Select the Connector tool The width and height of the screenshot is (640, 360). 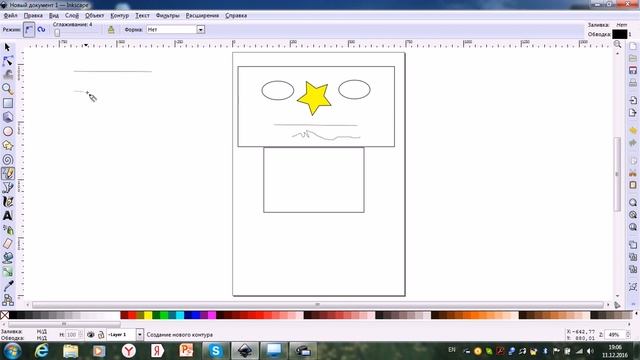(x=7, y=300)
